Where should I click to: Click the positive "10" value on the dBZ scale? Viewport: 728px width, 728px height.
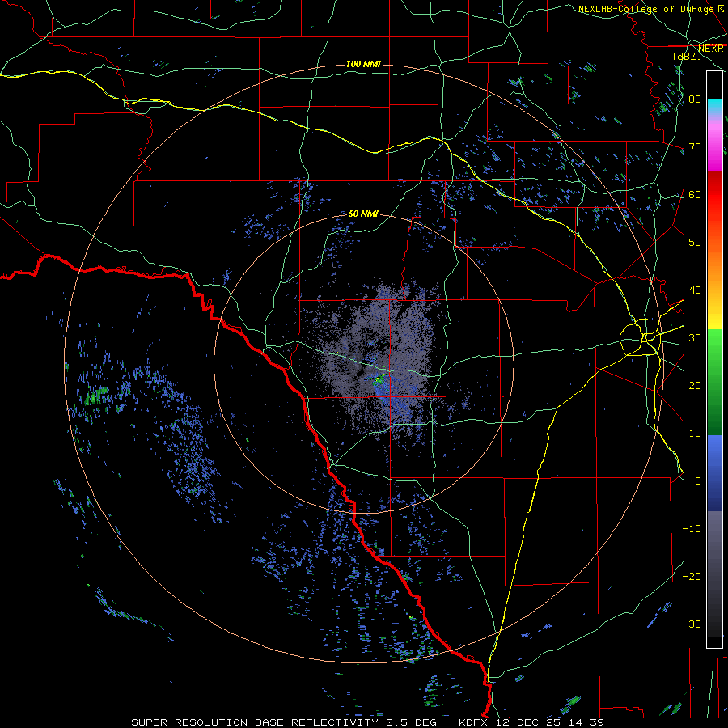tap(695, 434)
